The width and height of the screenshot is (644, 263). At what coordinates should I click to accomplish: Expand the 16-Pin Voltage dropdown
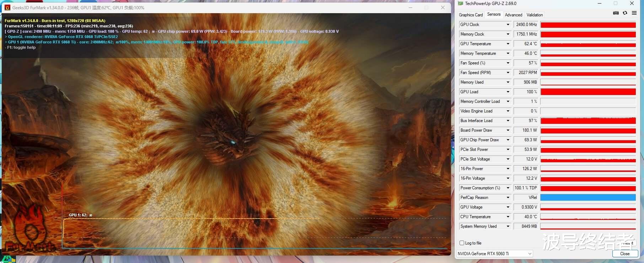click(x=508, y=178)
